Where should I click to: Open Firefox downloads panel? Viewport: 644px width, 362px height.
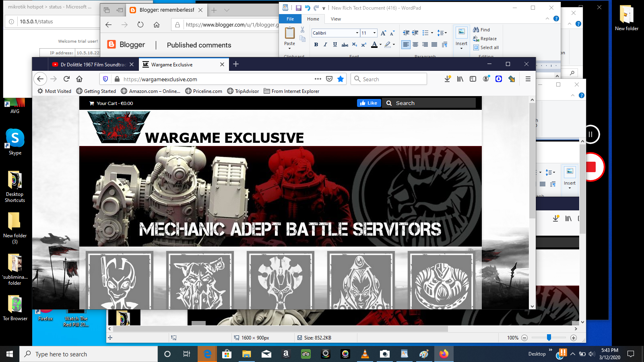coord(447,79)
